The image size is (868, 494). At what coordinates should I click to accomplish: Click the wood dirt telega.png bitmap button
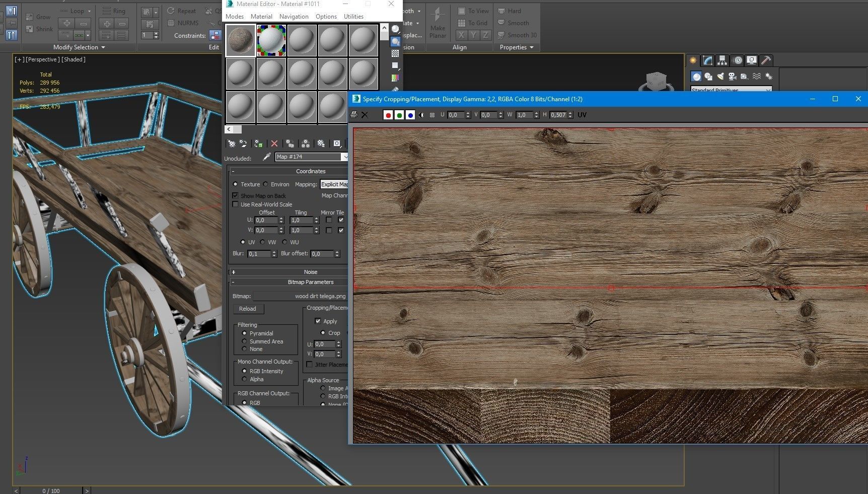click(300, 296)
